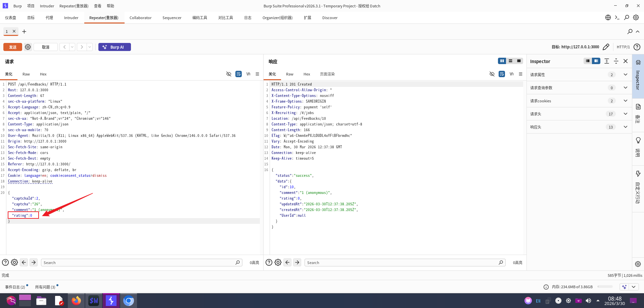Switch to combined tabbed view layout
The image size is (644, 308).
(x=519, y=61)
